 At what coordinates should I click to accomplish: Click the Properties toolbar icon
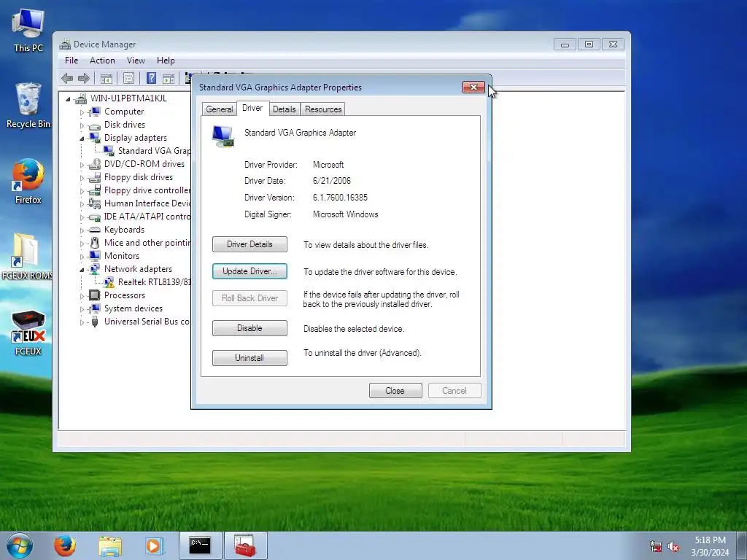[x=128, y=78]
